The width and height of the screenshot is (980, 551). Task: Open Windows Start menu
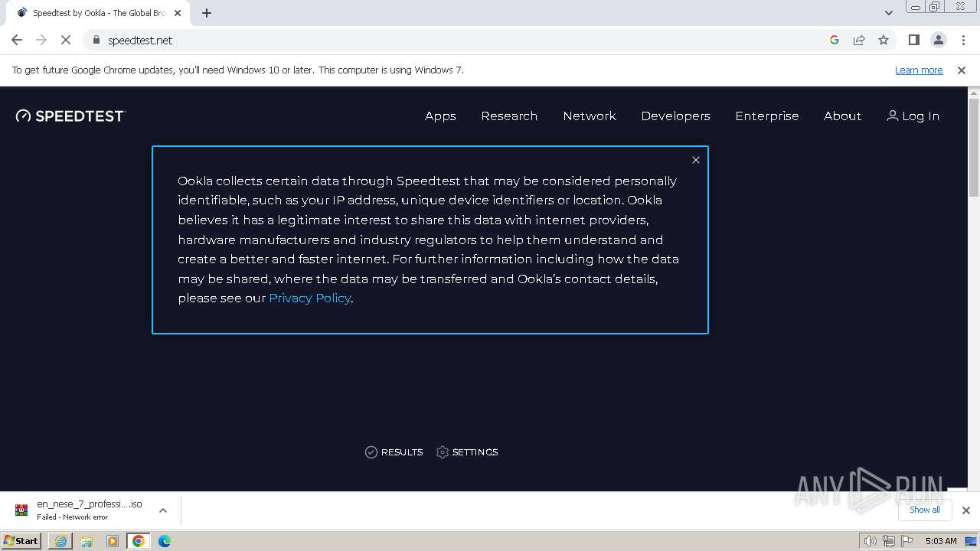pyautogui.click(x=21, y=540)
